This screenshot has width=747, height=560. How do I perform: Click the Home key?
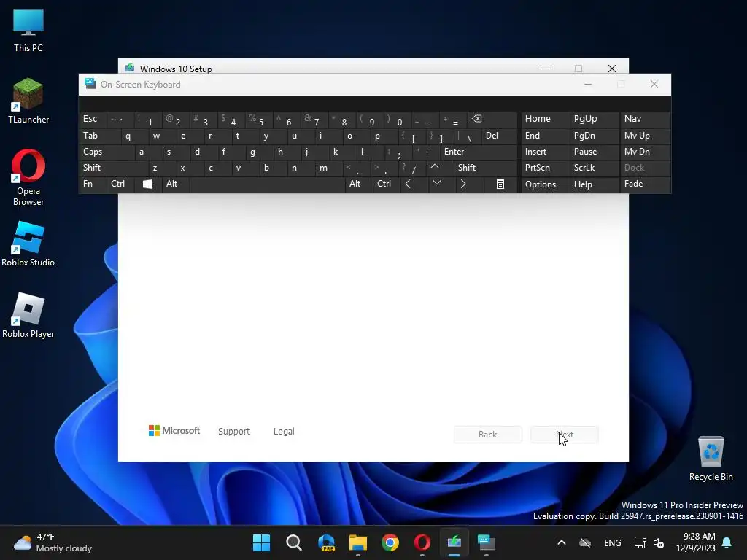point(545,119)
